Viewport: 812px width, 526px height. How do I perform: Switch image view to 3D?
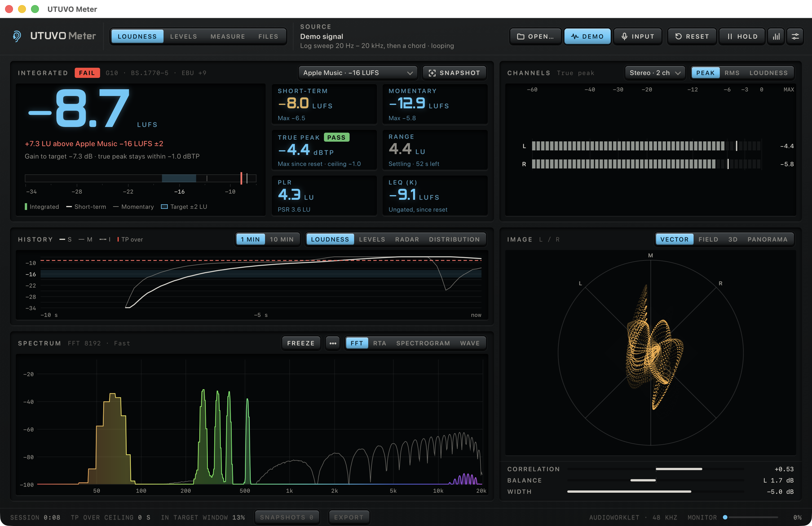(x=733, y=239)
